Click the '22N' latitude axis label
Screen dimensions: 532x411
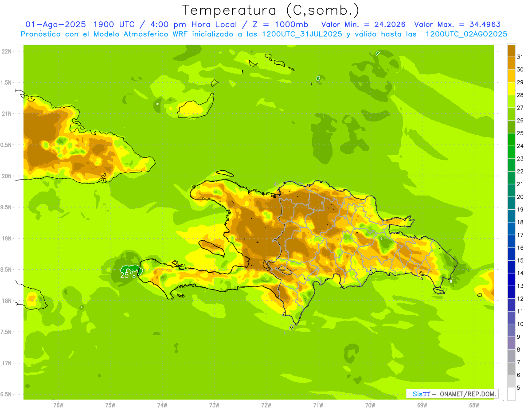[6, 51]
